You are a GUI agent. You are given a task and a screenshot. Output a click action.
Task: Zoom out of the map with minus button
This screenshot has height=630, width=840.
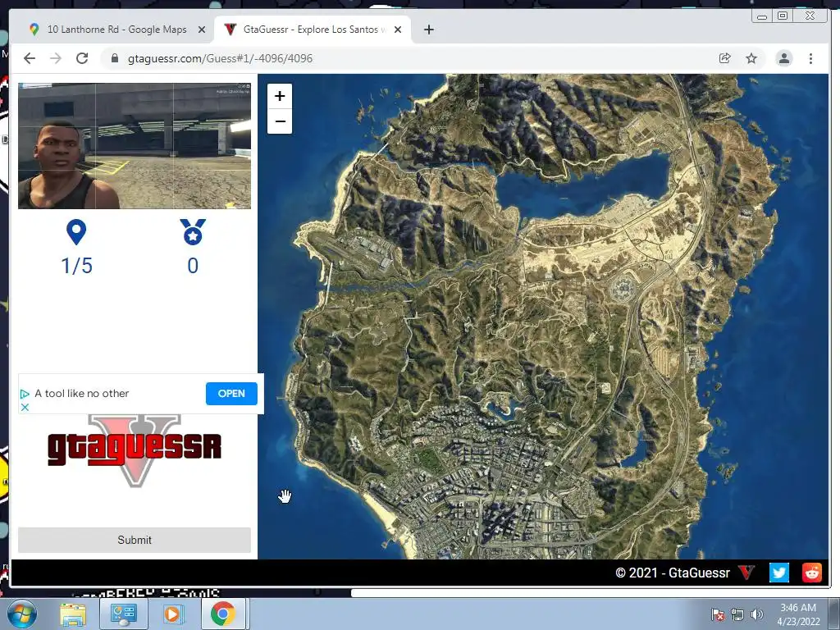pyautogui.click(x=280, y=121)
